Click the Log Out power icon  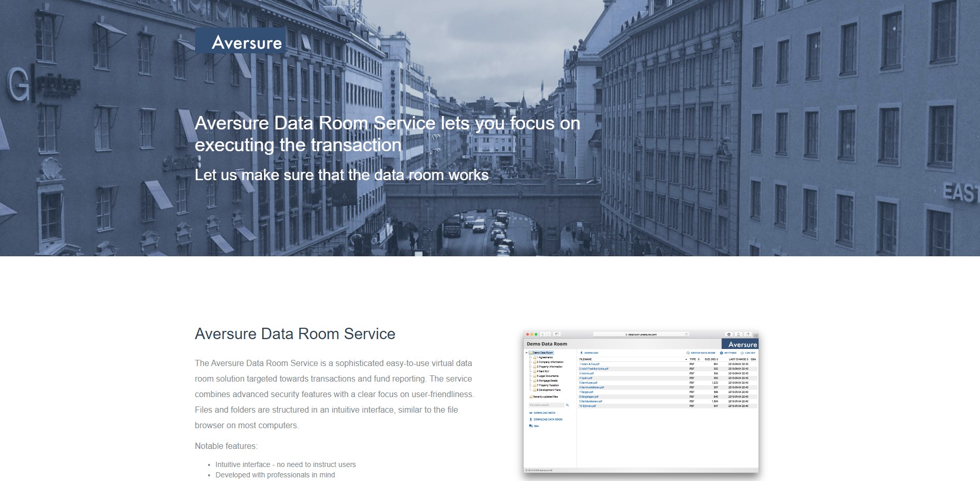[x=741, y=353]
